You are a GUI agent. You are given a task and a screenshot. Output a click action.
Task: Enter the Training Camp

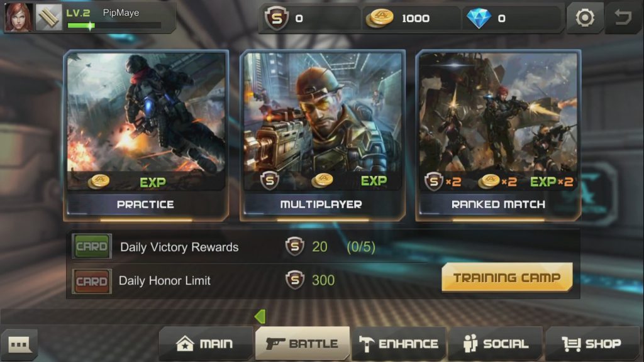(507, 277)
